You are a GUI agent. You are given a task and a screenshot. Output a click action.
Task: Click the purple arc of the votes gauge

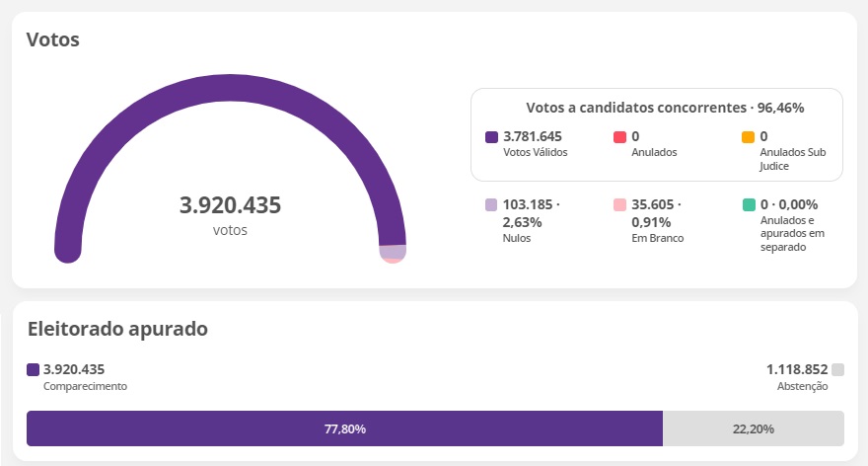click(229, 87)
